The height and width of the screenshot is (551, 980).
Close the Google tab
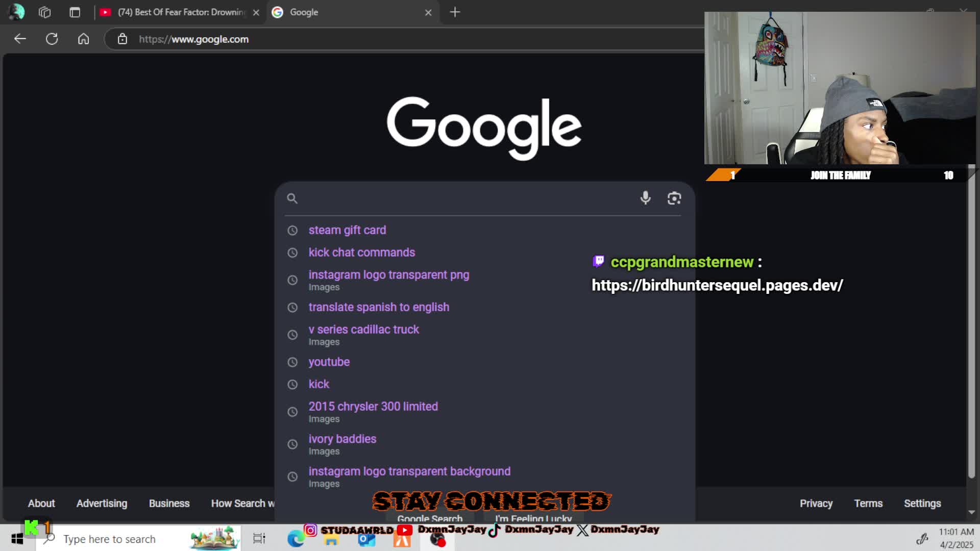coord(428,12)
